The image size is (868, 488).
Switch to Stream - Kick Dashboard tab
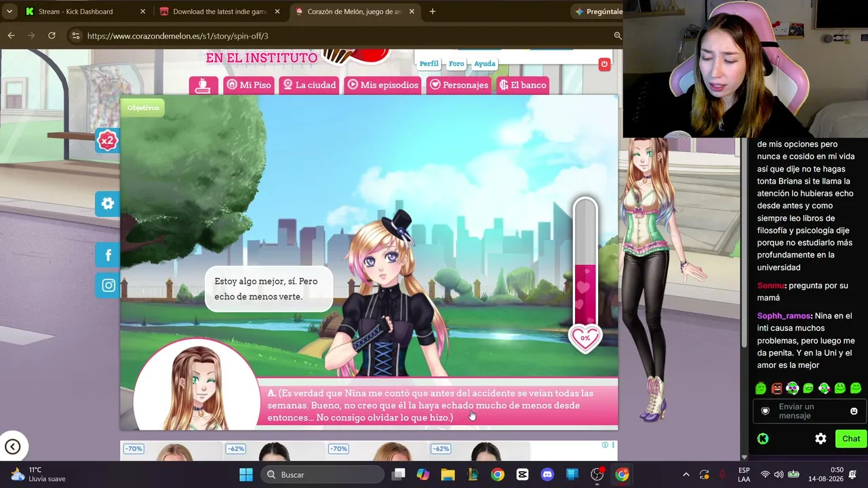pos(75,12)
